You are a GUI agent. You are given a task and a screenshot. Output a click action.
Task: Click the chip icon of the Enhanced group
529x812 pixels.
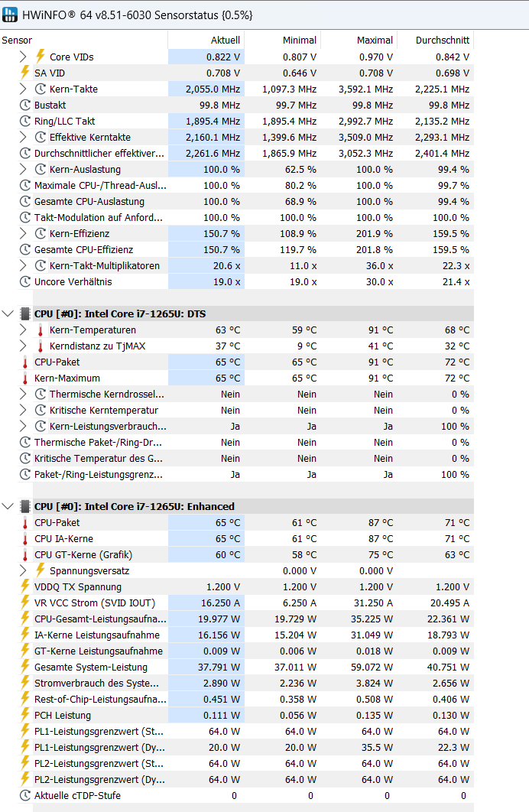(25, 506)
